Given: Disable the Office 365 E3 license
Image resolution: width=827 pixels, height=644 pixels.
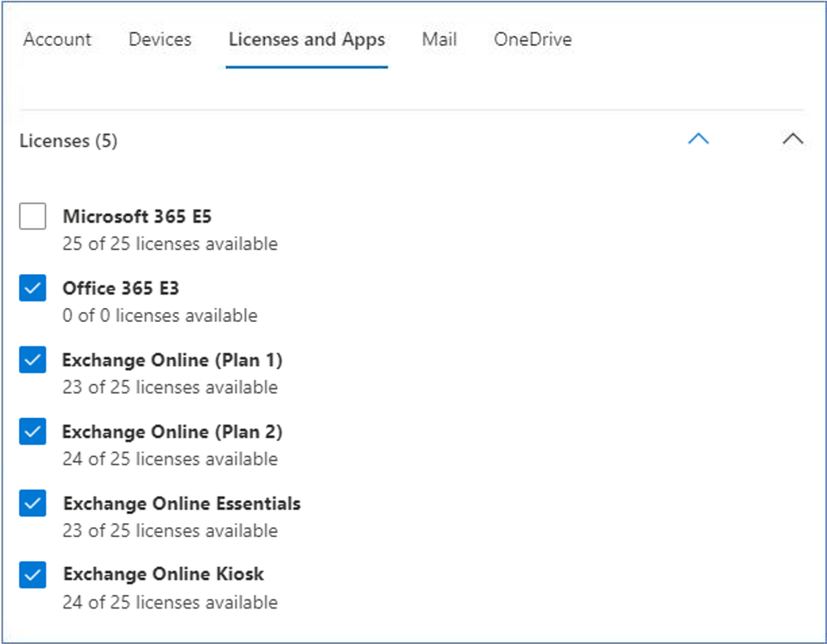Looking at the screenshot, I should click(x=32, y=288).
